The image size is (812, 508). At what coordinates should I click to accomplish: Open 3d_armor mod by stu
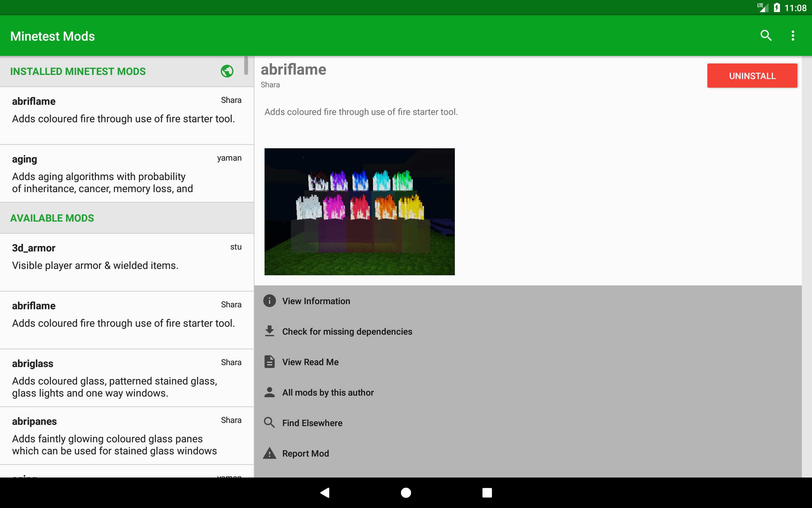(127, 262)
